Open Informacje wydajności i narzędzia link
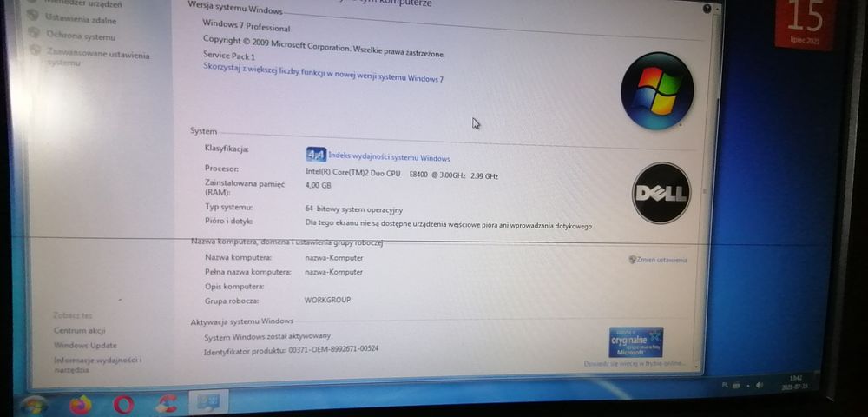This screenshot has height=417, width=868. tap(97, 365)
